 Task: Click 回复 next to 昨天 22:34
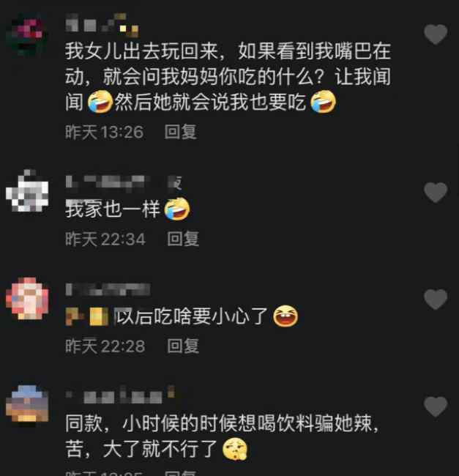183,239
